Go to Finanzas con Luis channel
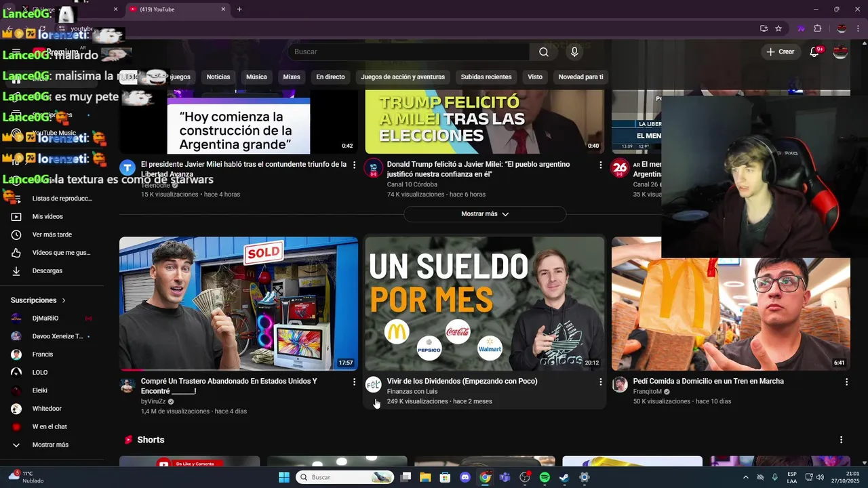 tap(412, 391)
